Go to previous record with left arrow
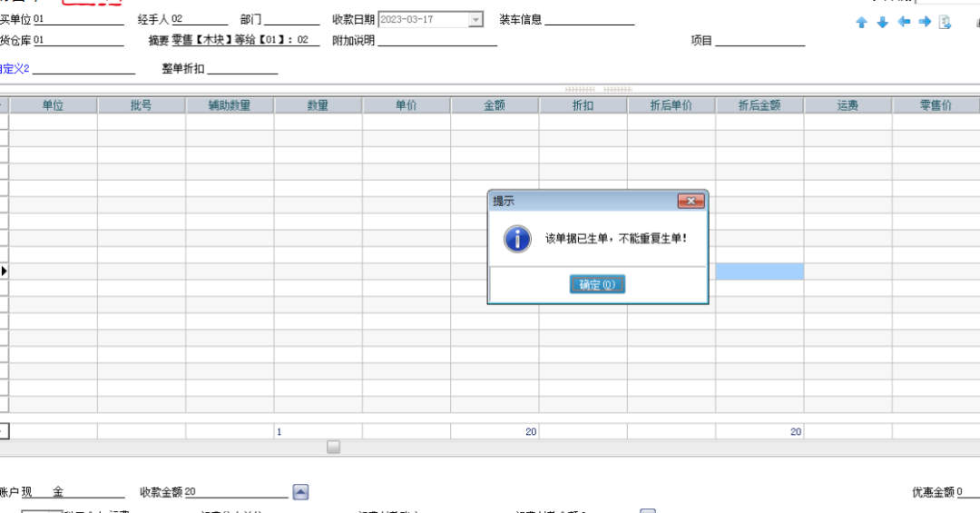Image resolution: width=980 pixels, height=513 pixels. click(904, 22)
